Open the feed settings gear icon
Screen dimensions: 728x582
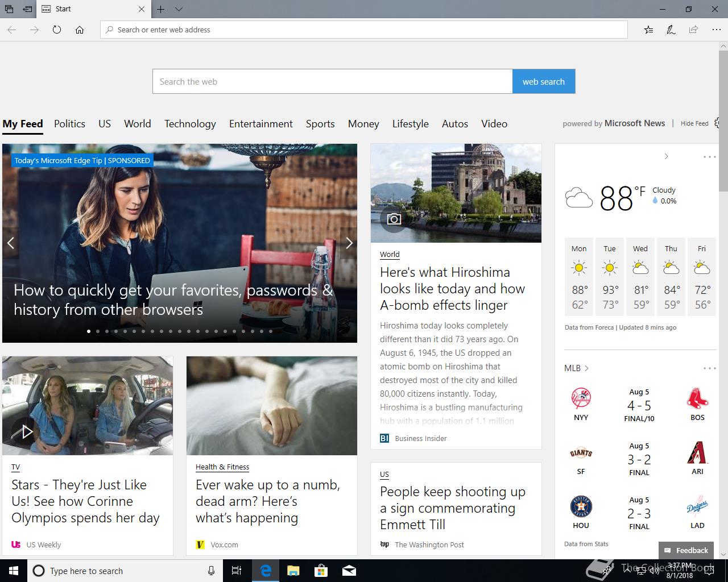(x=718, y=123)
